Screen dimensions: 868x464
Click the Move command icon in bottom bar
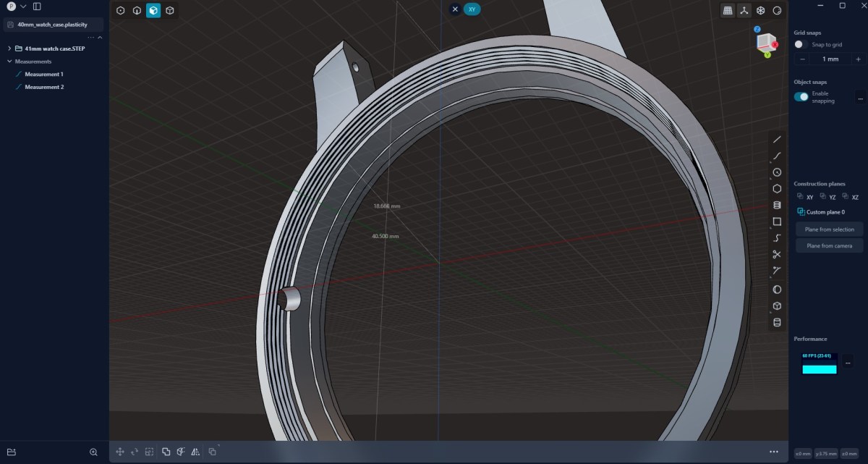[120, 452]
